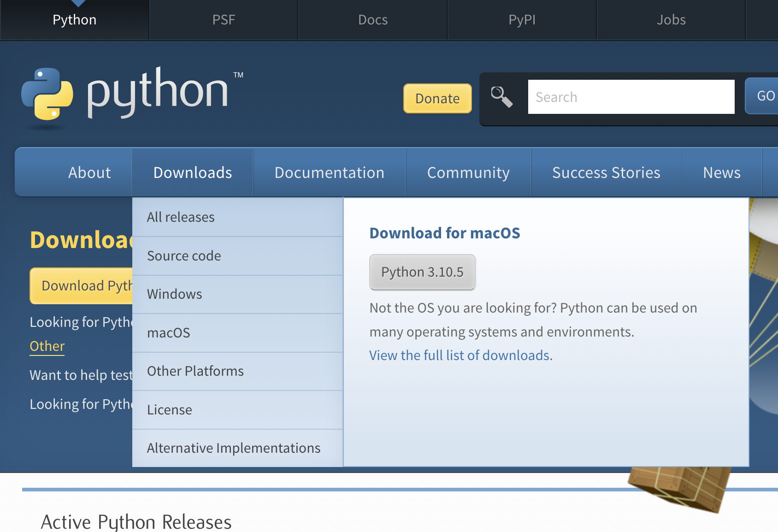Open the Downloads menu

[193, 172]
